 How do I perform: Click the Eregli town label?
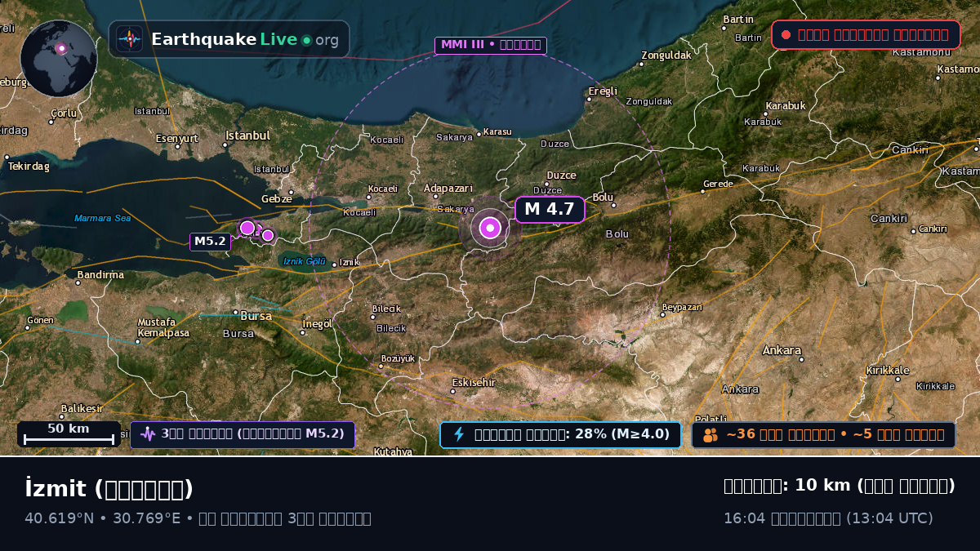(x=603, y=91)
